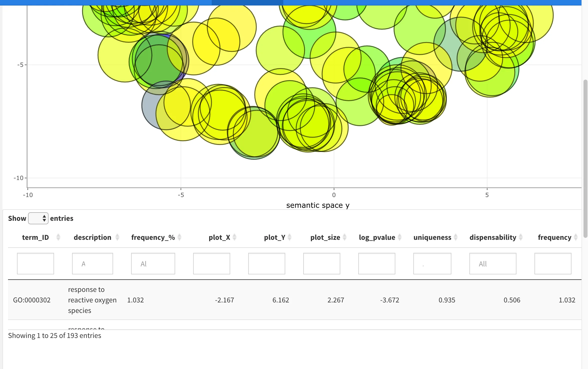Open the Show entries dropdown
This screenshot has height=369, width=588.
38,218
